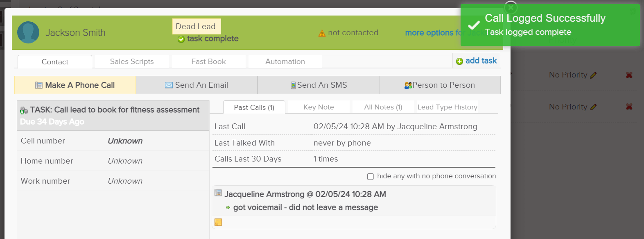Click the 1 times calls value
The width and height of the screenshot is (644, 239).
326,159
